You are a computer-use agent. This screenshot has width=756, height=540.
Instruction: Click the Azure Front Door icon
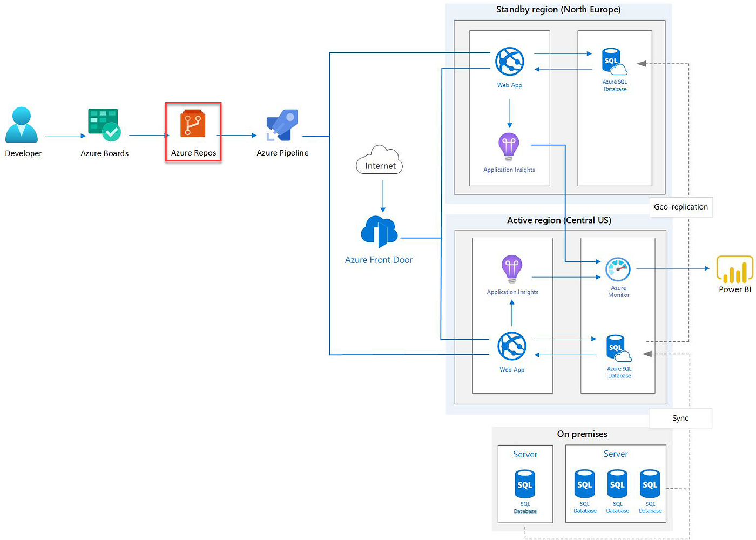[x=379, y=231]
